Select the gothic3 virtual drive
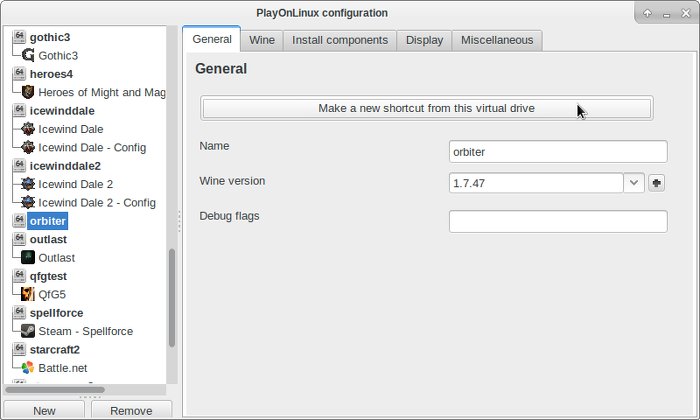The width and height of the screenshot is (700, 420). (x=50, y=37)
